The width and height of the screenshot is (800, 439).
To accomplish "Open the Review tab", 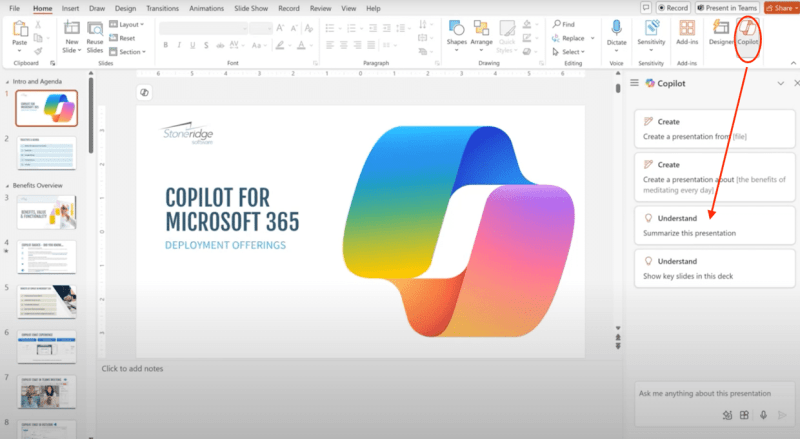I will coord(320,8).
